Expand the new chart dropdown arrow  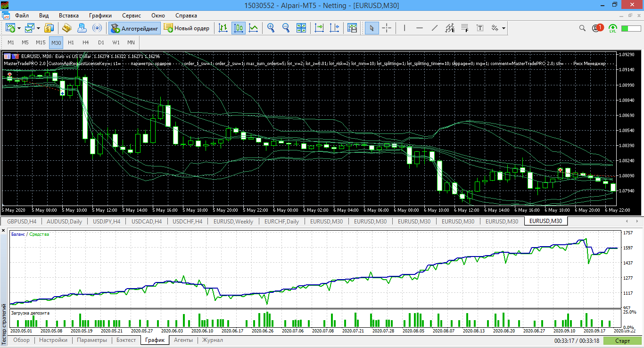coord(19,28)
